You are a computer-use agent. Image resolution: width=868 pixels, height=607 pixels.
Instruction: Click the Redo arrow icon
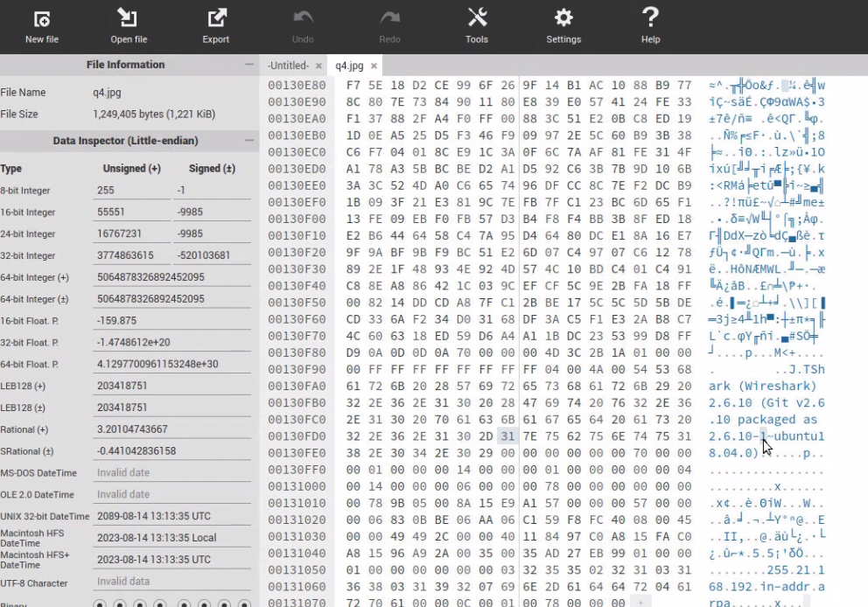coord(389,18)
